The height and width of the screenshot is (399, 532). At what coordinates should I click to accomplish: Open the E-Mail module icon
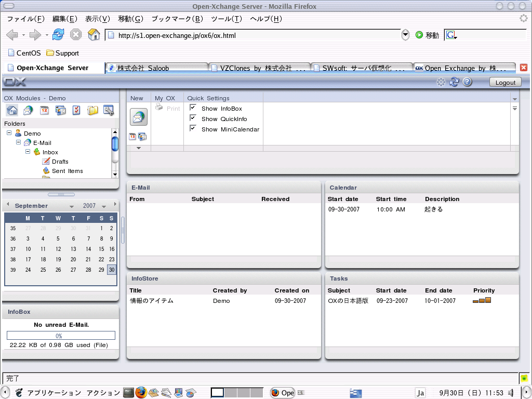tap(28, 110)
